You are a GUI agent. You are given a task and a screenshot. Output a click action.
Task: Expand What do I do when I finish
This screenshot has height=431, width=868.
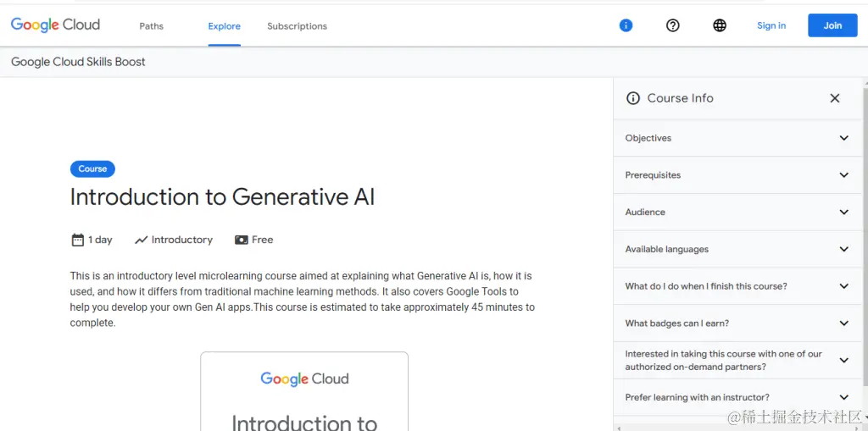(737, 286)
